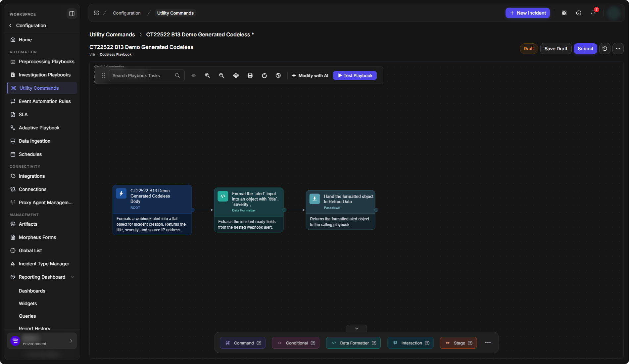Click the New Incident button
Screen dimensions: 629x364
click(528, 13)
